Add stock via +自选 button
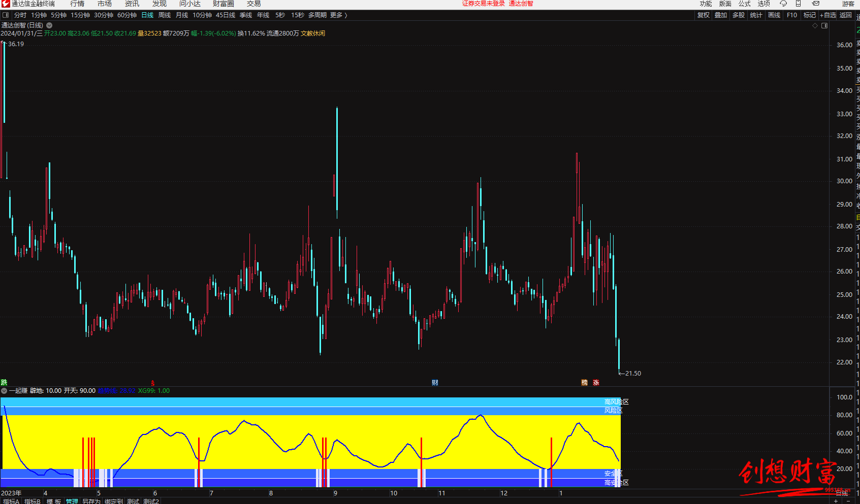The height and width of the screenshot is (504, 860). [x=828, y=15]
